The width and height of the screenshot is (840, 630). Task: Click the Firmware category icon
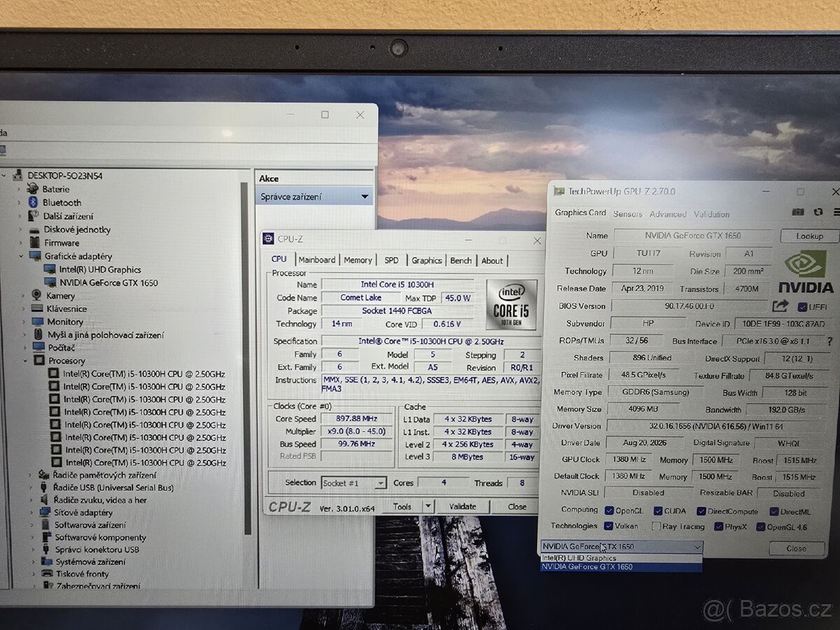[x=36, y=243]
